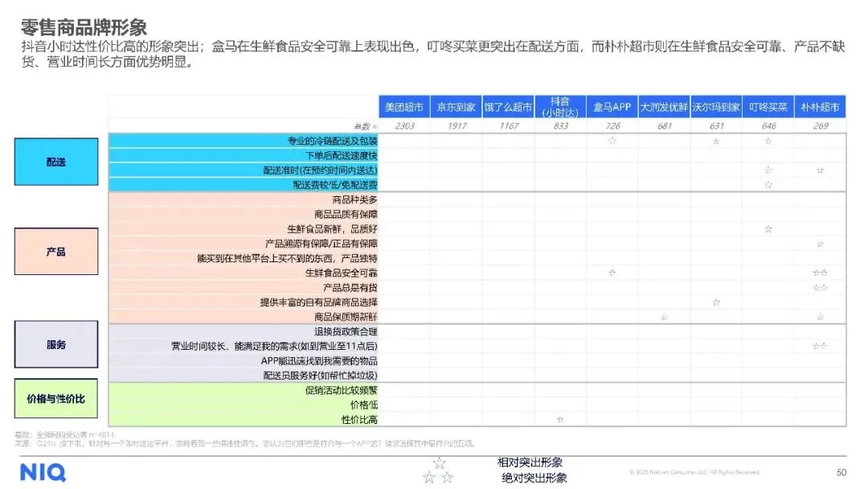Click the row label 下单后配送速度快
868x489 pixels.
pos(341,155)
